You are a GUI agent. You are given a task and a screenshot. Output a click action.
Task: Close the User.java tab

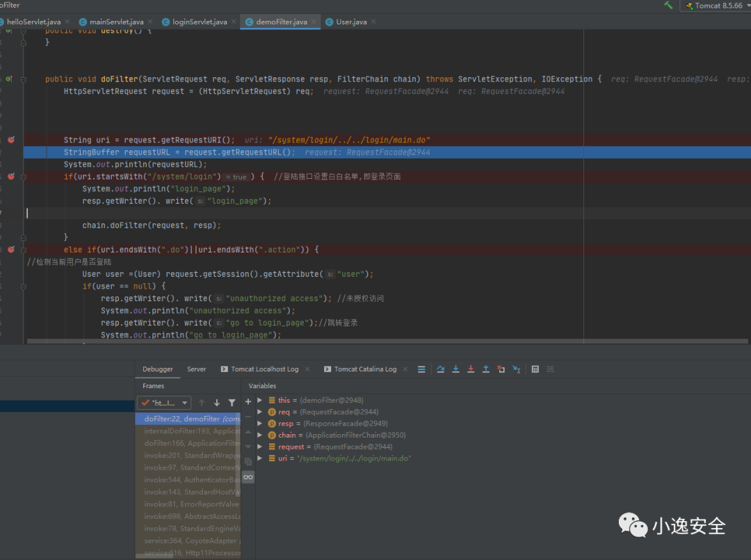[373, 22]
